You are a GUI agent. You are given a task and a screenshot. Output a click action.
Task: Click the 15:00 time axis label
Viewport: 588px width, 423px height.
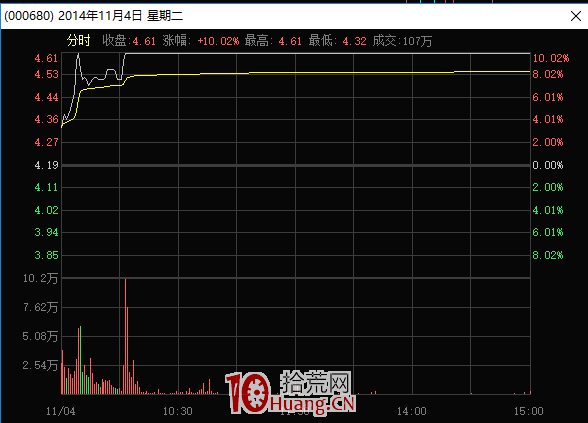click(529, 411)
